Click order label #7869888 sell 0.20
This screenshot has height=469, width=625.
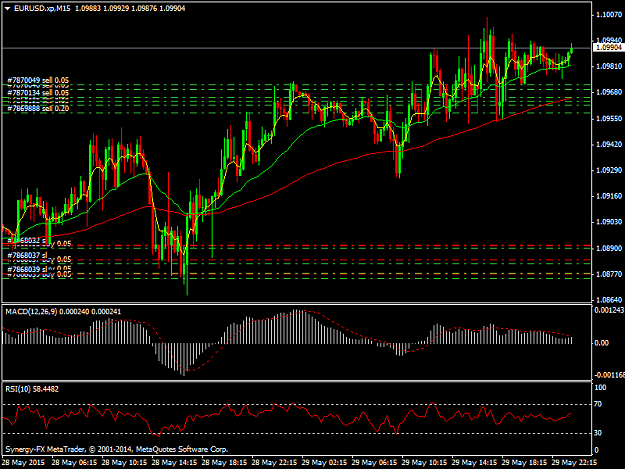point(38,108)
